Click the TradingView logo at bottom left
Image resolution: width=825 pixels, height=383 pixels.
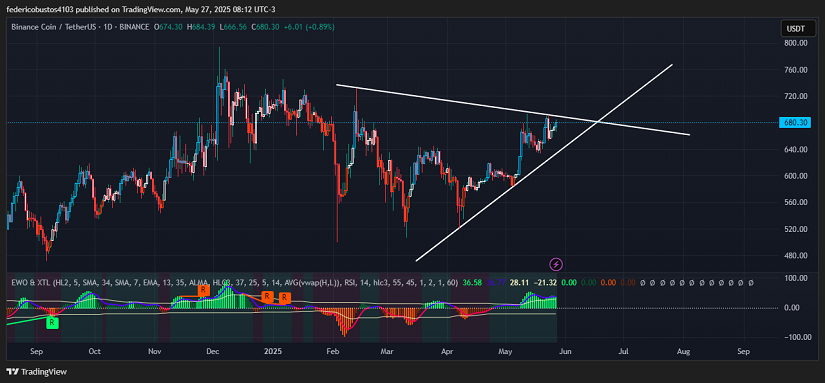36,371
